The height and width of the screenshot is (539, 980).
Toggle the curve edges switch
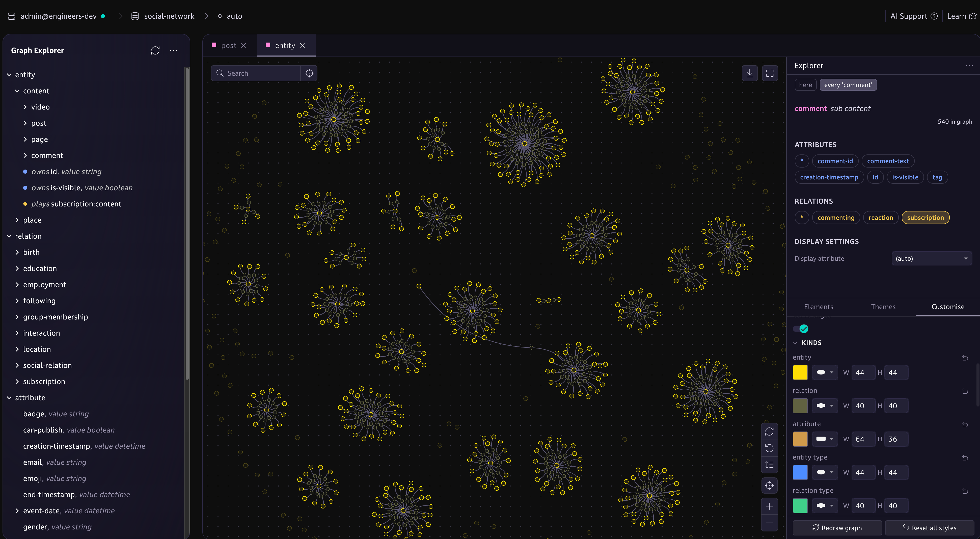pos(801,329)
